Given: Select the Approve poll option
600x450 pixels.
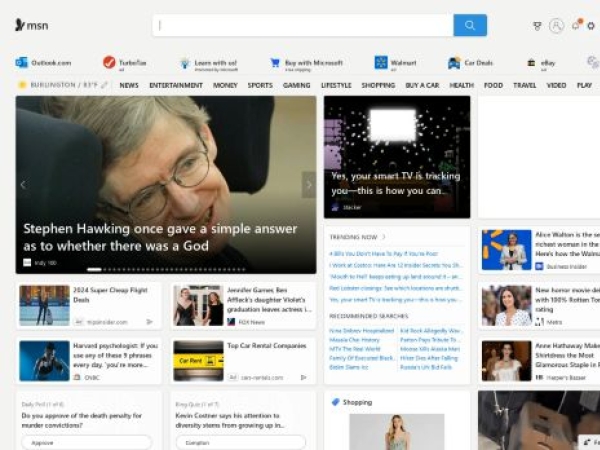Looking at the screenshot, I should click(86, 443).
